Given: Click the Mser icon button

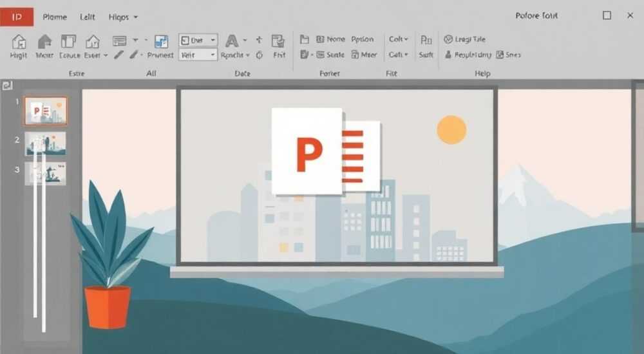Looking at the screenshot, I should tap(365, 55).
